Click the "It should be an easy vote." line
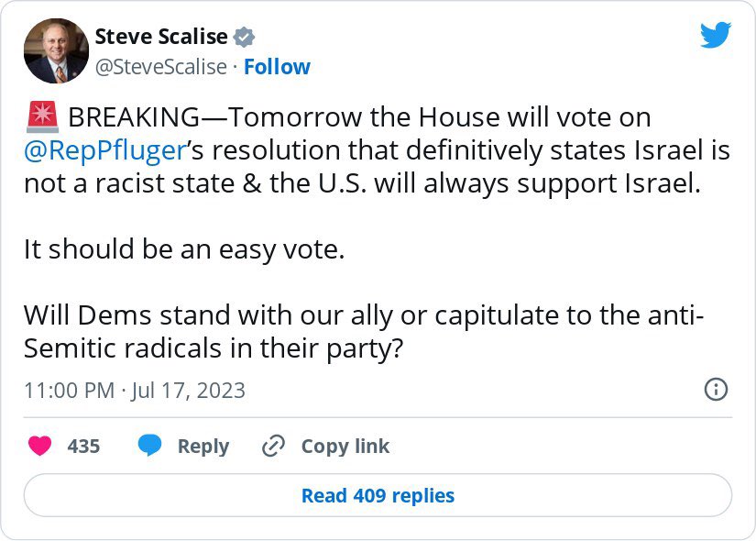756x541 pixels. click(184, 248)
